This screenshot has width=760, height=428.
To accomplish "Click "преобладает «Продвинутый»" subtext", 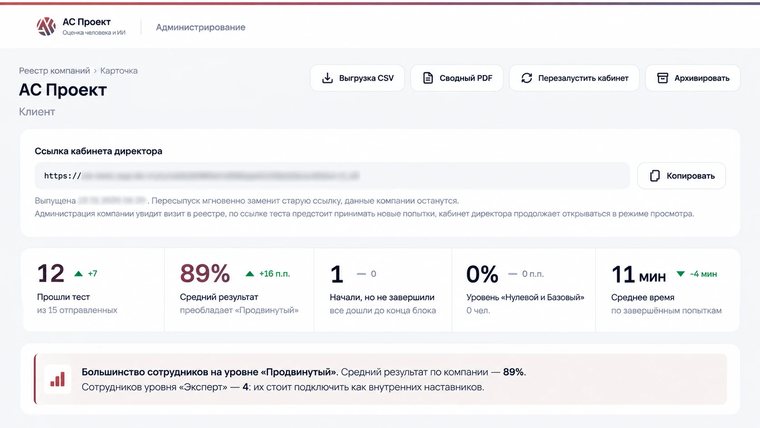I will click(x=239, y=310).
